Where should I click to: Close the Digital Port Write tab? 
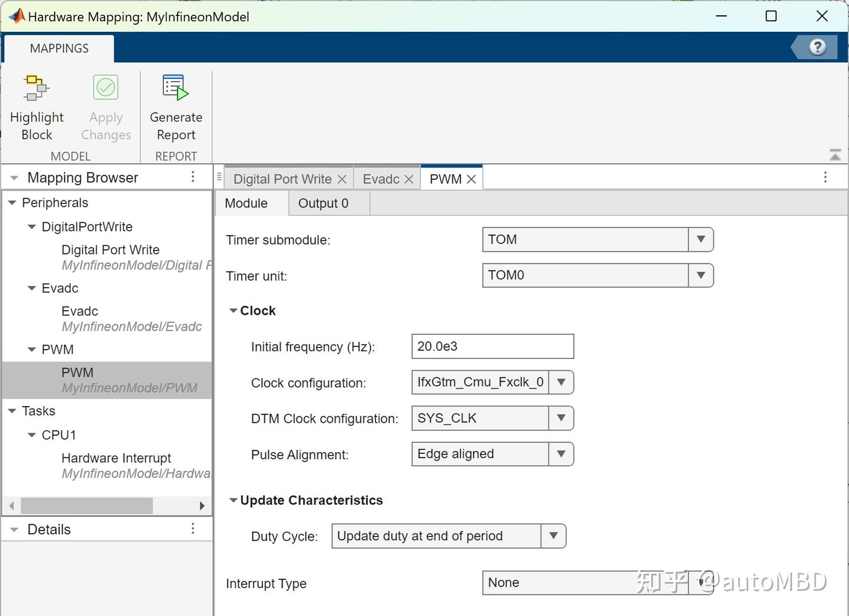point(341,179)
